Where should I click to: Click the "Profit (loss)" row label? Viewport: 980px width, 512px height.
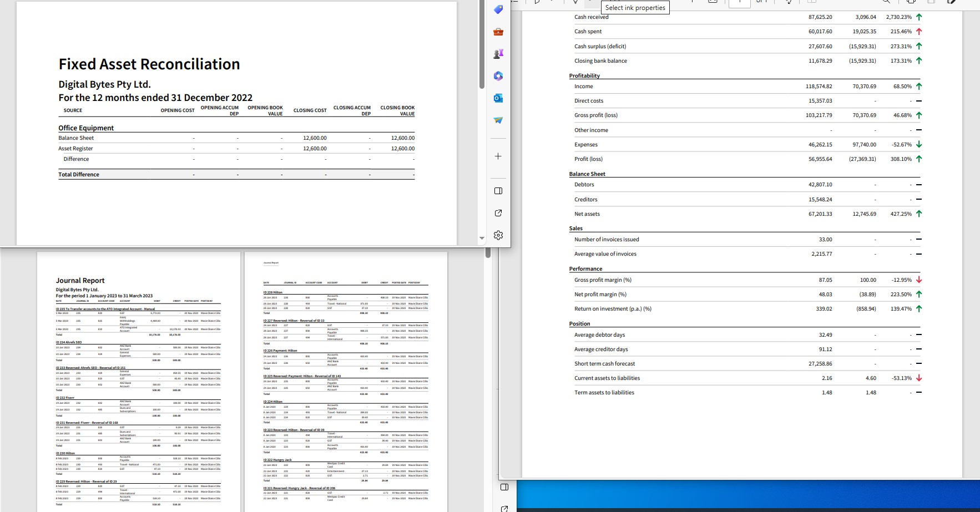(589, 159)
